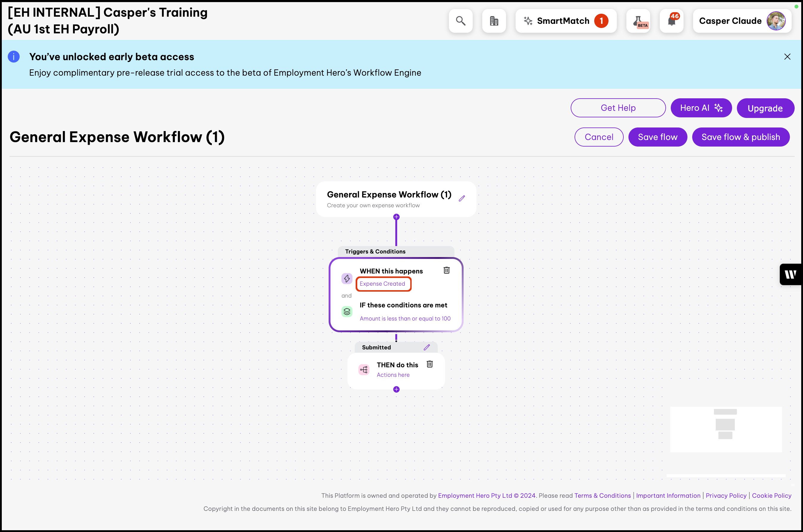803x532 pixels.
Task: Click the organisation building icon
Action: pos(494,21)
